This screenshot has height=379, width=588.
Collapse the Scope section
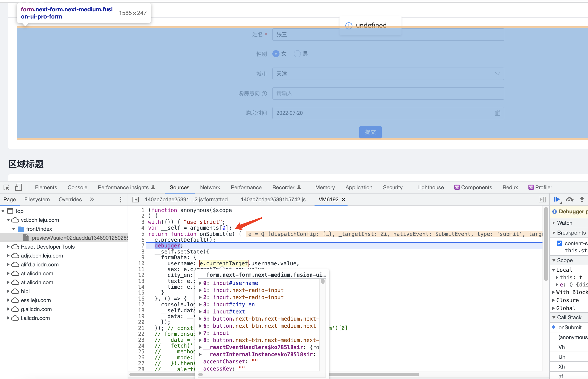[554, 260]
